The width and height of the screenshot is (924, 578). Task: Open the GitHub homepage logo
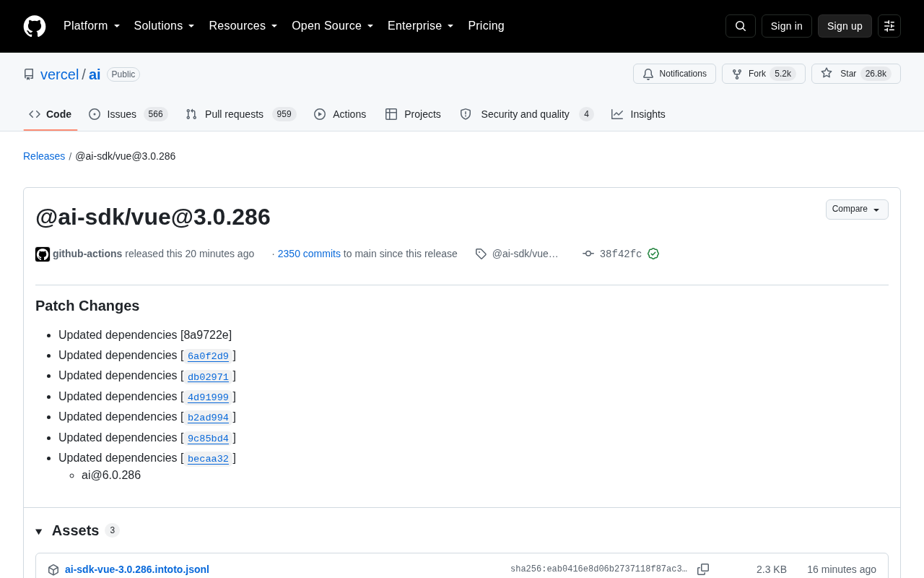[x=35, y=26]
